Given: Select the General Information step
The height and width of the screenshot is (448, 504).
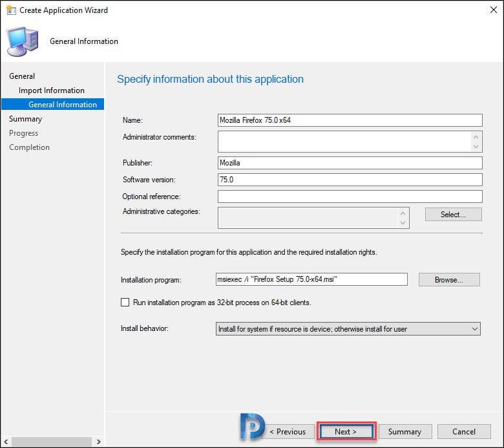Looking at the screenshot, I should [x=63, y=105].
